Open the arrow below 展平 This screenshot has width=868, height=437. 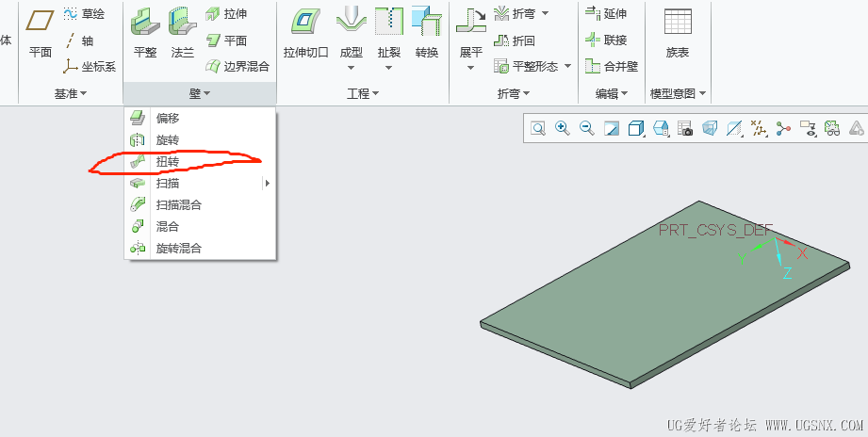pyautogui.click(x=470, y=68)
